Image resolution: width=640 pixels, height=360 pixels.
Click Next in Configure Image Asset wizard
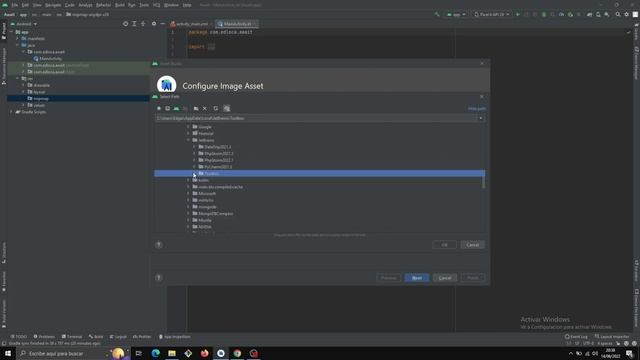click(x=417, y=278)
